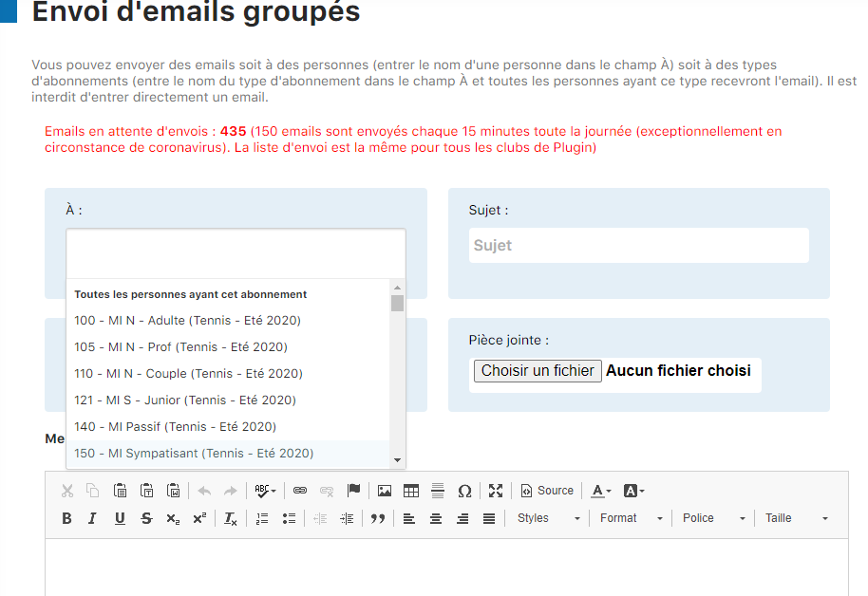Click the Block Quote icon
868x596 pixels.
point(378,518)
